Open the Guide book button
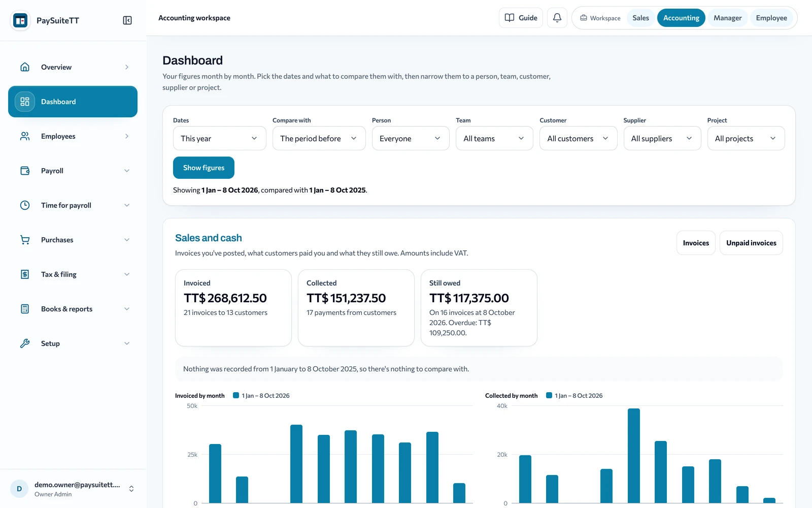 (521, 18)
